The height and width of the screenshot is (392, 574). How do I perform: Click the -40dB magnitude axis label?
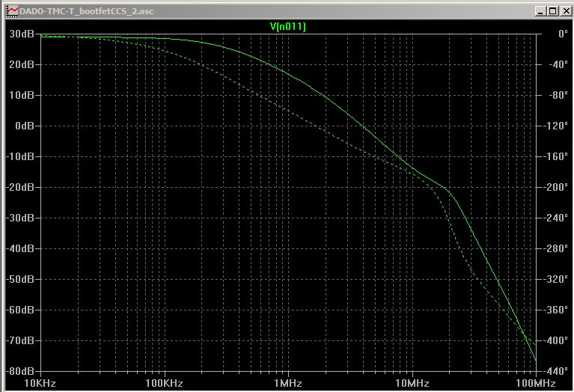[20, 248]
